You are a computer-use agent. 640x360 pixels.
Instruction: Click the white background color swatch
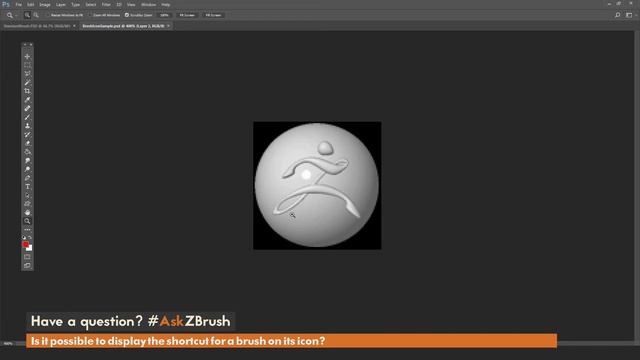[x=30, y=248]
